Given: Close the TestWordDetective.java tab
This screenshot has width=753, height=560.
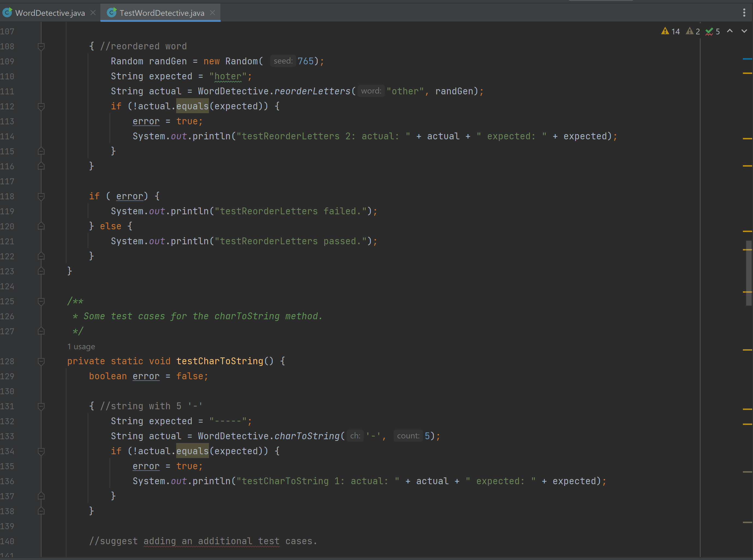Looking at the screenshot, I should click(x=212, y=13).
